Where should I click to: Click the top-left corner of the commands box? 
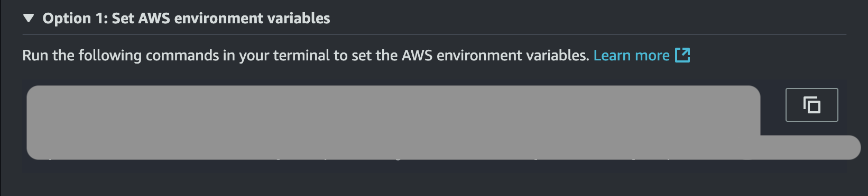(34, 92)
